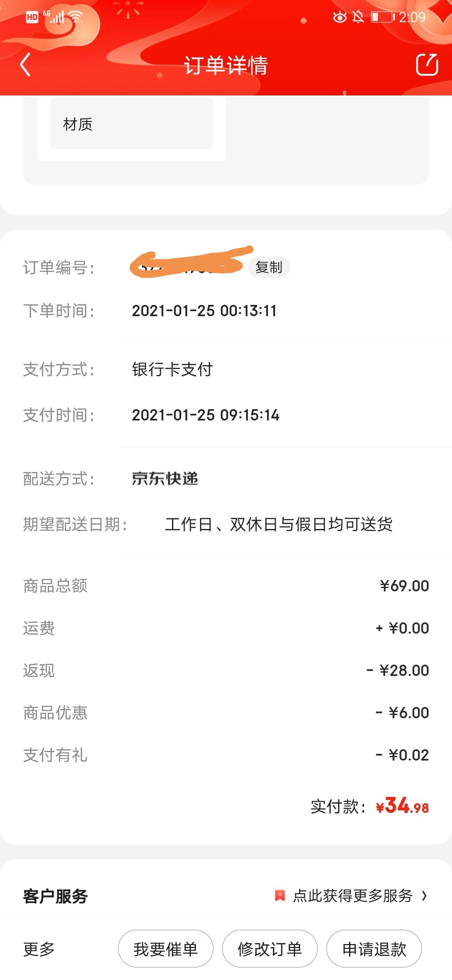Image resolution: width=452 pixels, height=980 pixels.
Task: Open the share icon in header
Action: [x=427, y=64]
